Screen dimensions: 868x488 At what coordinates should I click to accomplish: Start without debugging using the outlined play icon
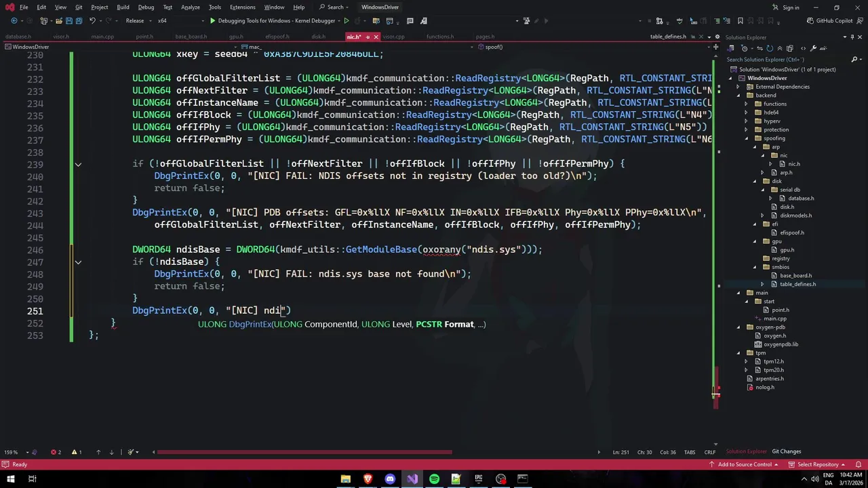coord(347,21)
